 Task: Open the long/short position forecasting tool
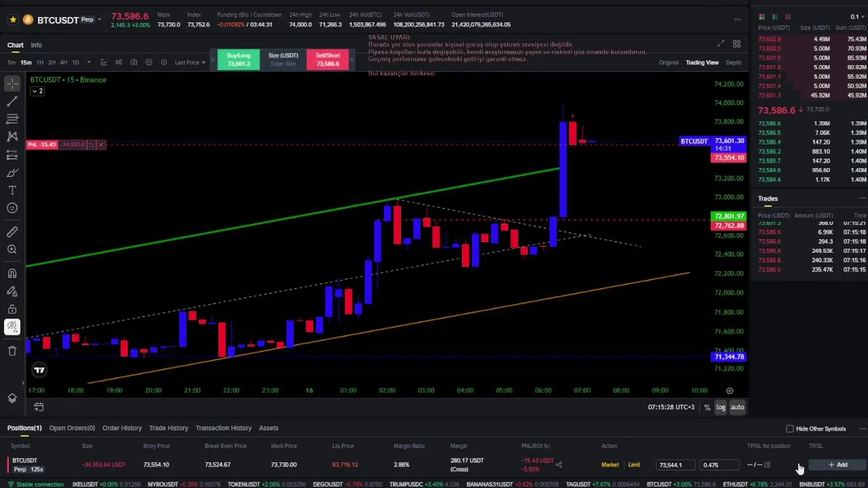pyautogui.click(x=12, y=155)
